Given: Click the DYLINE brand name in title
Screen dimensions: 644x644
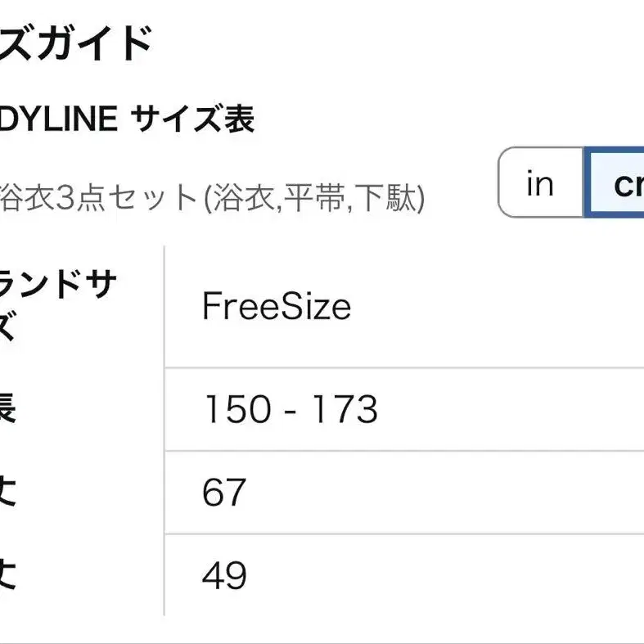Looking at the screenshot, I should 59,119.
